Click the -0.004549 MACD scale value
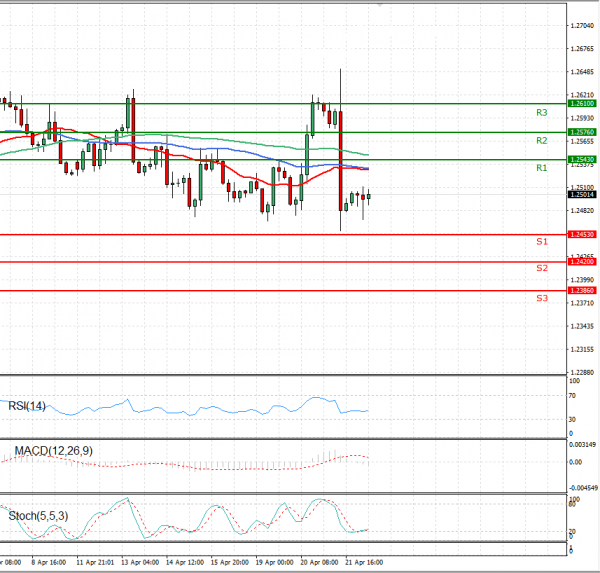The width and height of the screenshot is (600, 573). pyautogui.click(x=583, y=488)
